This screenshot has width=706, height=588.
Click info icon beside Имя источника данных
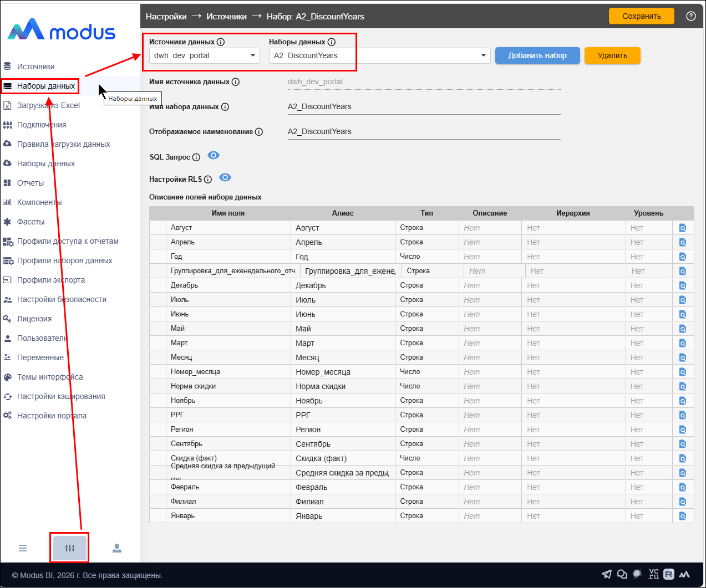click(x=236, y=82)
